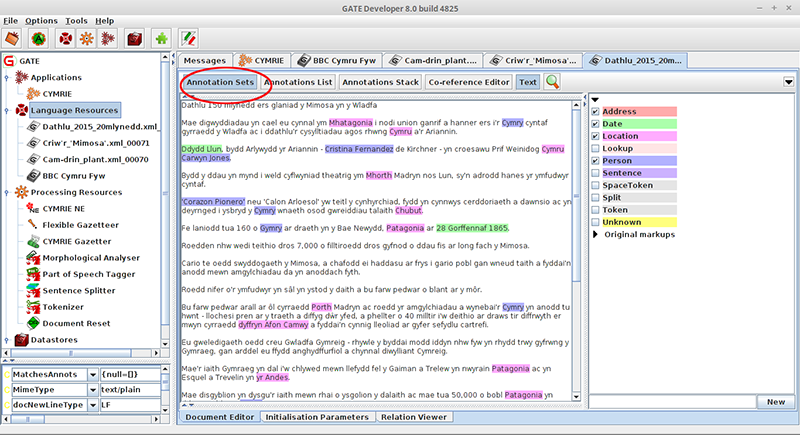The height and width of the screenshot is (435, 800).
Task: Open the Options menu
Action: pyautogui.click(x=41, y=20)
